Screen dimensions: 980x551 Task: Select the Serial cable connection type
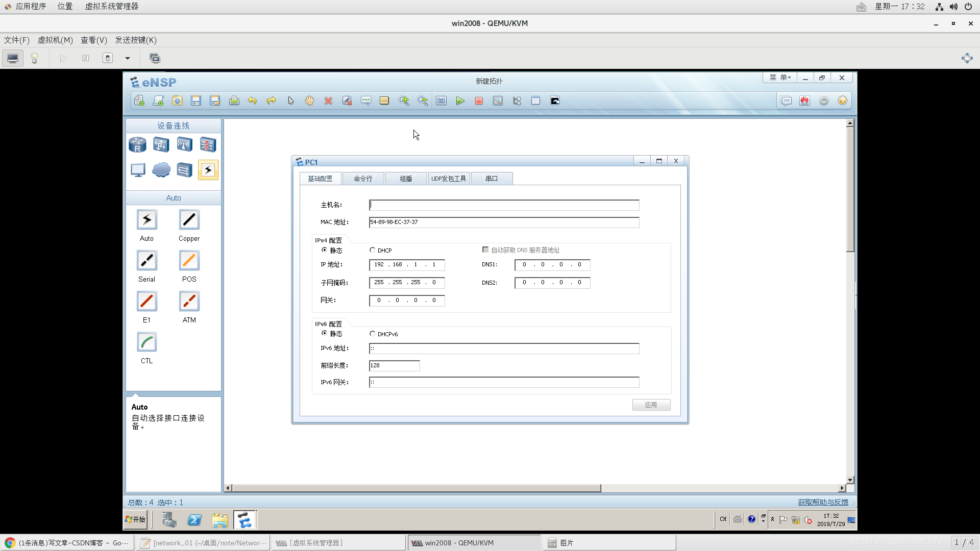(146, 261)
